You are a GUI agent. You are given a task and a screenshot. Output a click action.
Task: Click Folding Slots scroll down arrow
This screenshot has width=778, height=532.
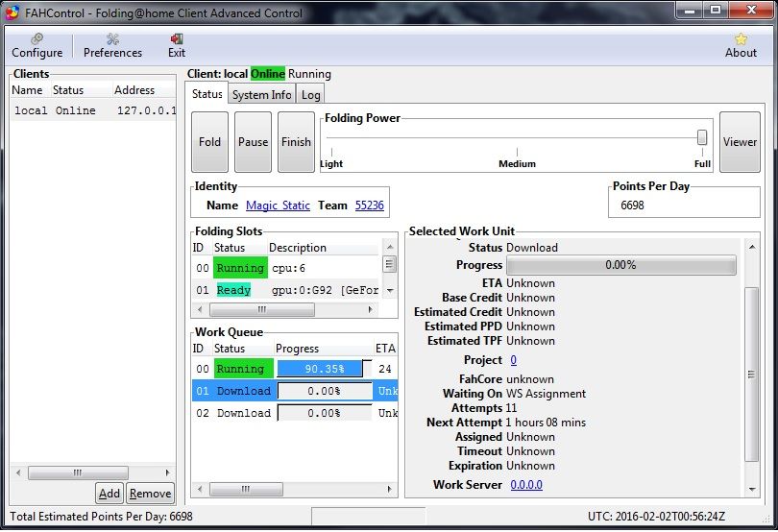pos(390,290)
